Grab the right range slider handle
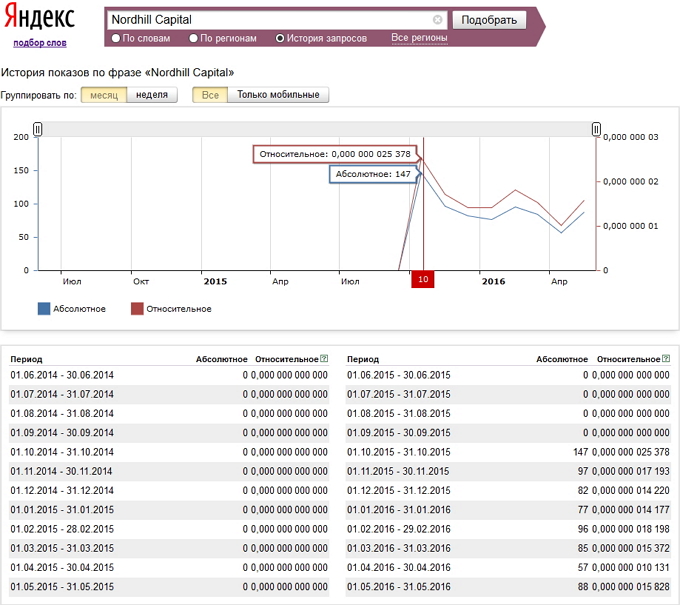The height and width of the screenshot is (605, 680). point(596,129)
